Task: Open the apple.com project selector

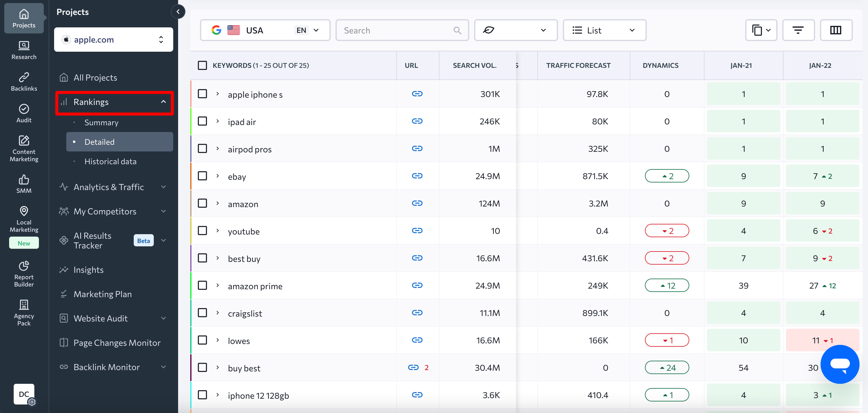Action: point(114,40)
